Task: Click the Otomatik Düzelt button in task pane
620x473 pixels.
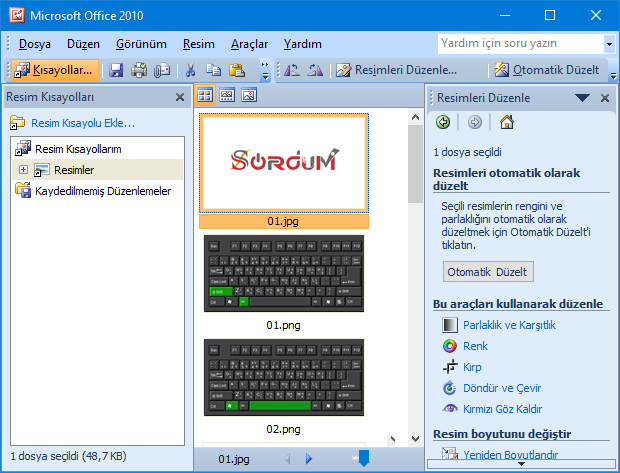Action: coord(488,272)
